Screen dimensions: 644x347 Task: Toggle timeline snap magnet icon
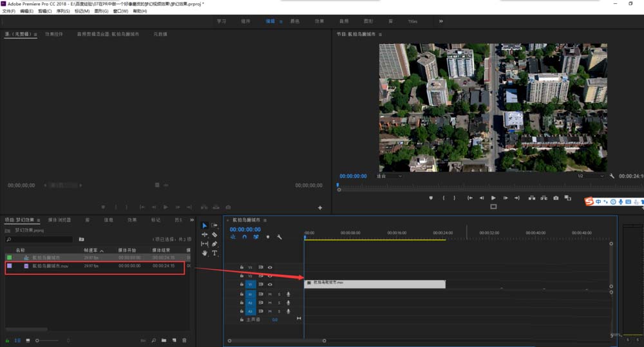pyautogui.click(x=245, y=237)
